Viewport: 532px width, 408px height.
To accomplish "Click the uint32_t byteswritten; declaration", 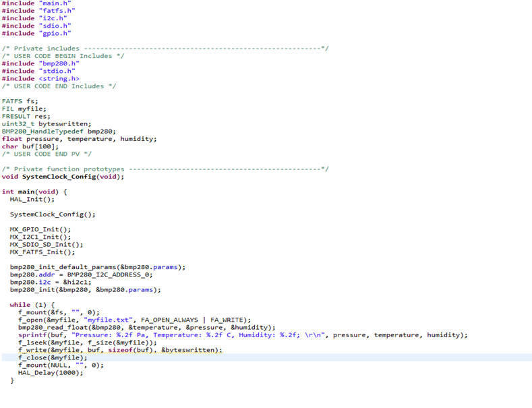I will 47,123.
